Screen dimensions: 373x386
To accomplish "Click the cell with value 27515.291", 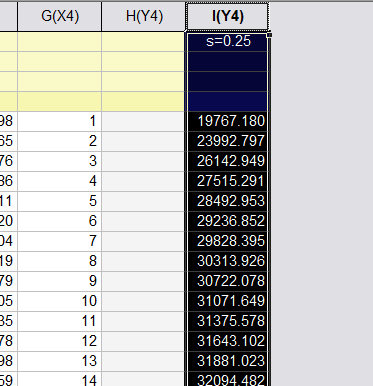I will coord(228,181).
